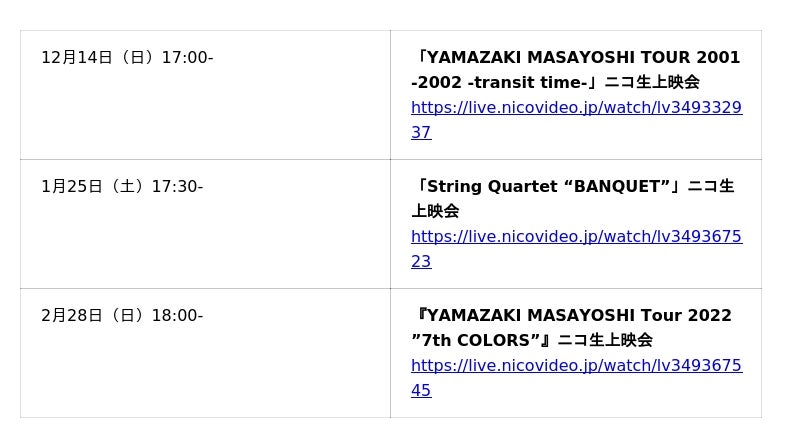The image size is (800, 448).
Task: Open the 7th COLORS nicovideo link
Action: [576, 366]
